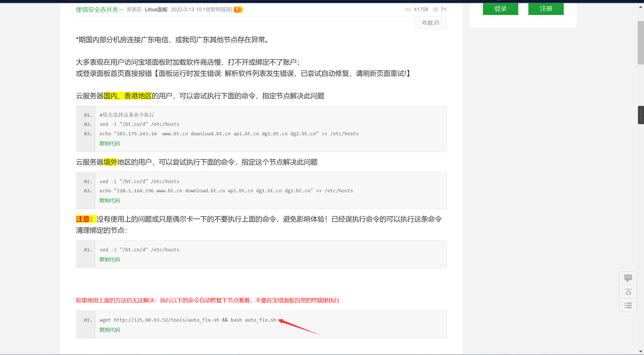Click the comment line #优先选择这条命令执行

(x=127, y=115)
